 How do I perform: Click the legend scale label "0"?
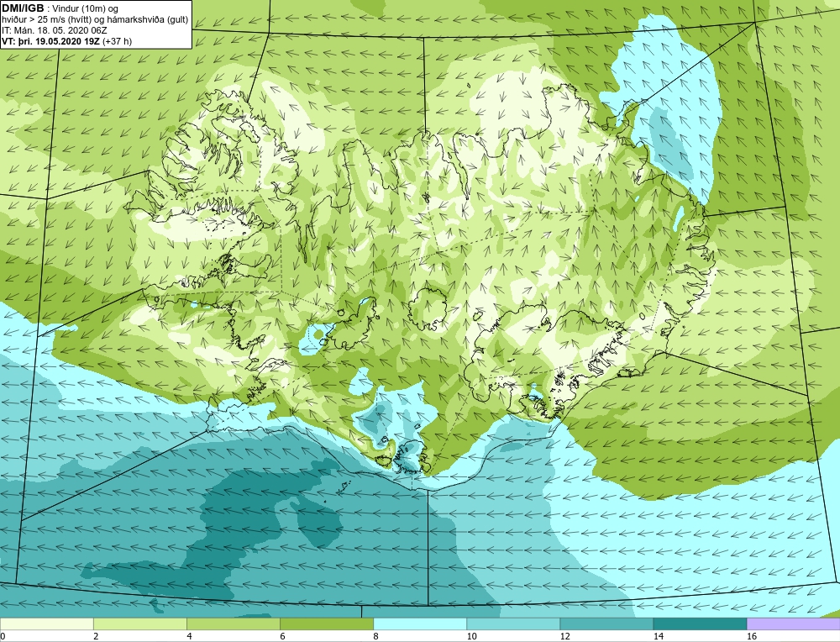tap(3, 636)
